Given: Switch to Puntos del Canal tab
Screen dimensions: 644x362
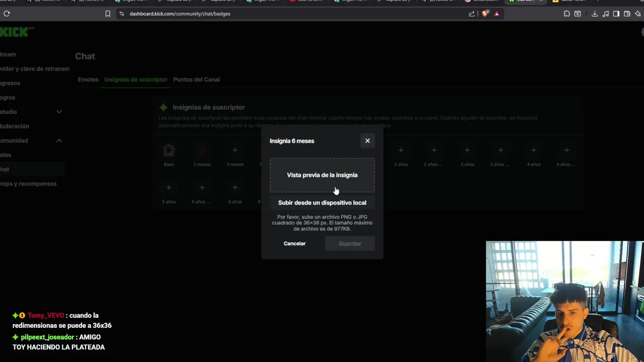Looking at the screenshot, I should [x=196, y=79].
